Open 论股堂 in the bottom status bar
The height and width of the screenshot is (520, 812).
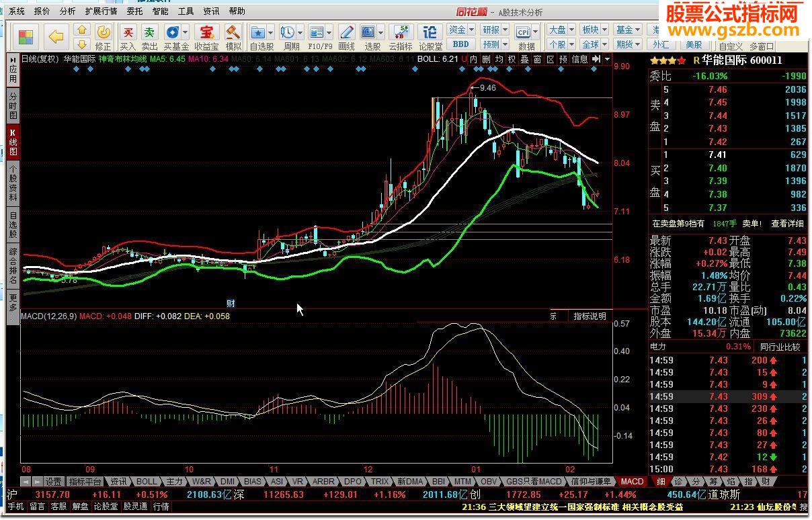coord(106,507)
